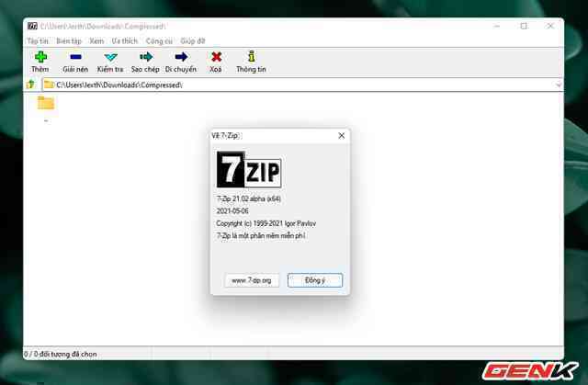Click the 7-ZIP logo in About dialog
The image size is (588, 385).
click(x=249, y=169)
